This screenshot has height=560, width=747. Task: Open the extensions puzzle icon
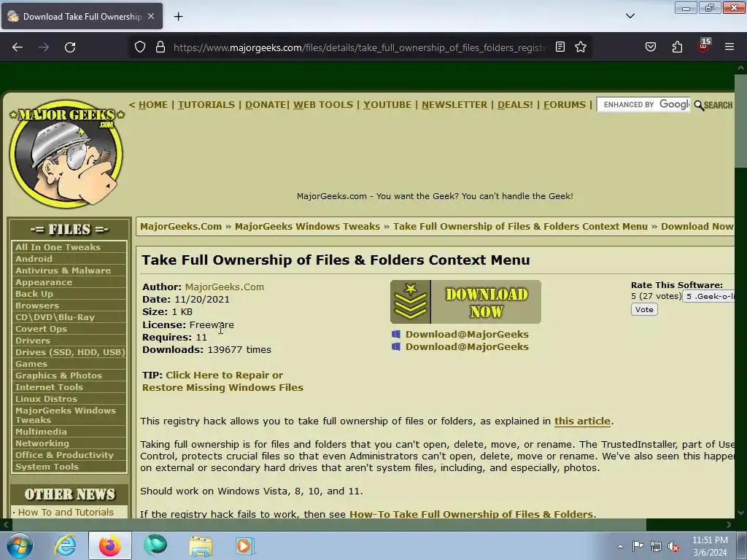(x=677, y=47)
